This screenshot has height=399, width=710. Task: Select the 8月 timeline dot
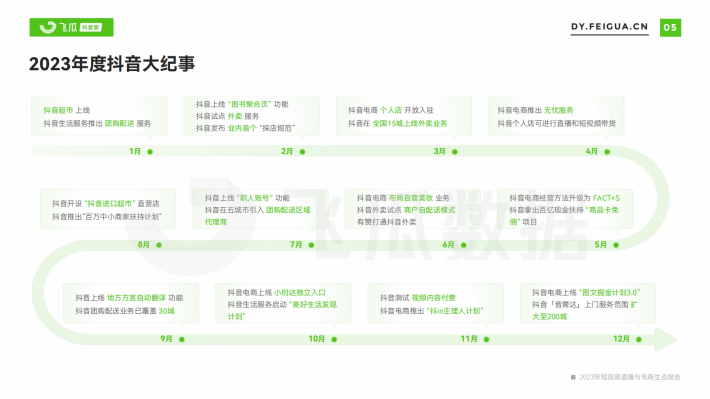[x=159, y=245]
